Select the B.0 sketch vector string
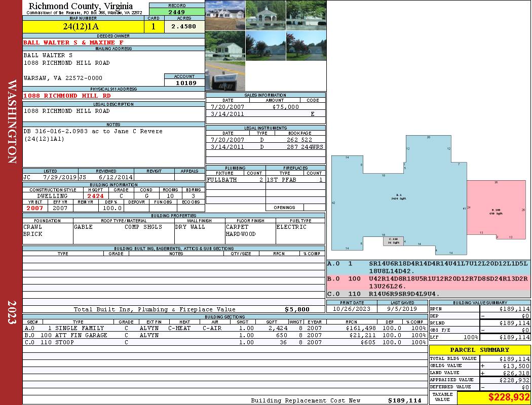Image resolution: width=532 pixels, height=405 pixels. tap(448, 282)
